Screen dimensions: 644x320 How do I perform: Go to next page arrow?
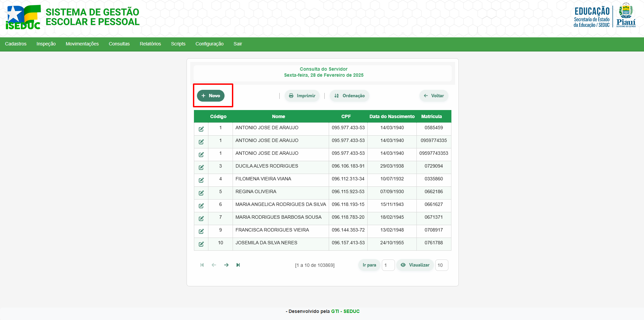pos(226,265)
